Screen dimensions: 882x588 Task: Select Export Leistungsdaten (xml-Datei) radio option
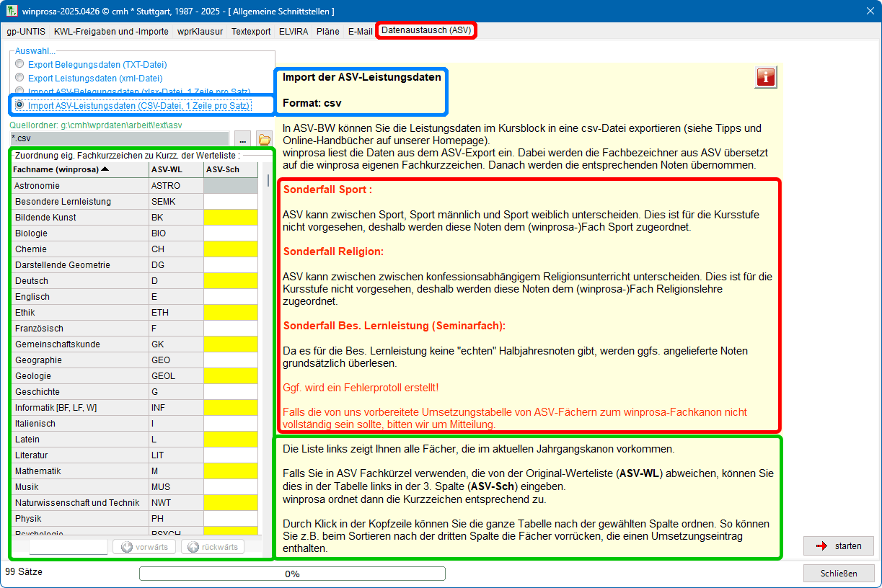[x=19, y=78]
